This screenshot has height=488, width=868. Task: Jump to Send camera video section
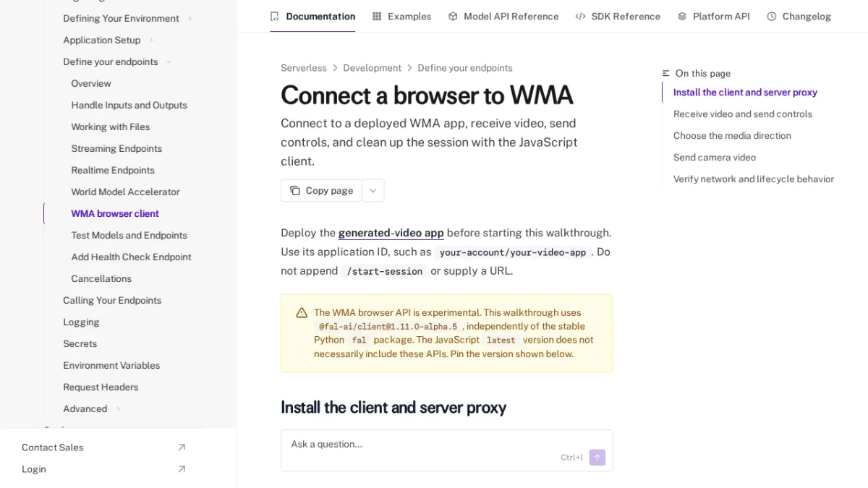tap(715, 158)
